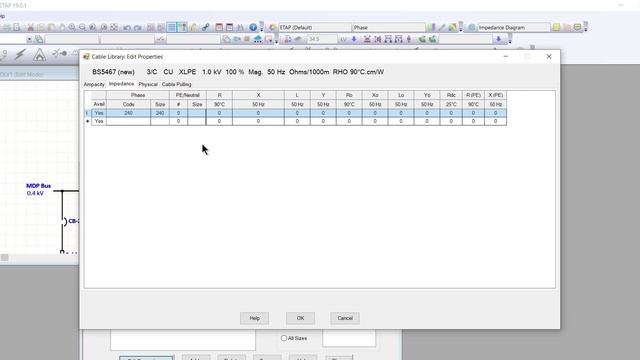Click the PE/Neutral column header
The image size is (640, 360).
coord(188,95)
